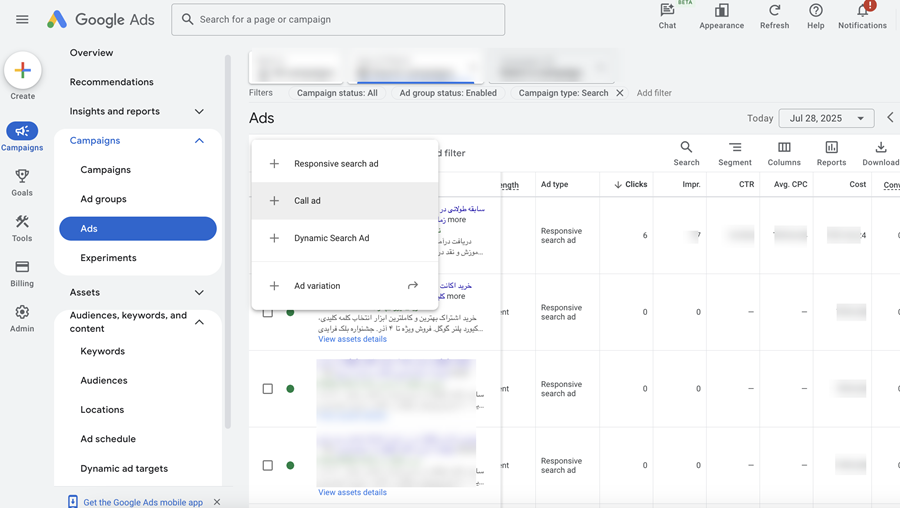Open the Campaigns megaphone sidebar icon
This screenshot has width=900, height=508.
(x=22, y=131)
